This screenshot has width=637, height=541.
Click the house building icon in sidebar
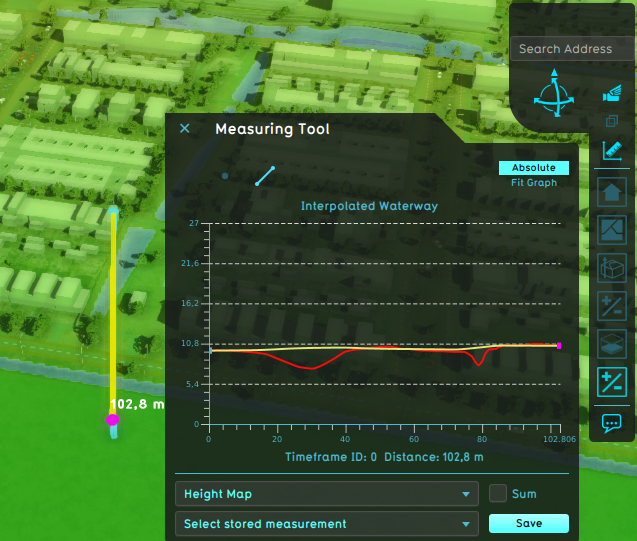click(612, 192)
